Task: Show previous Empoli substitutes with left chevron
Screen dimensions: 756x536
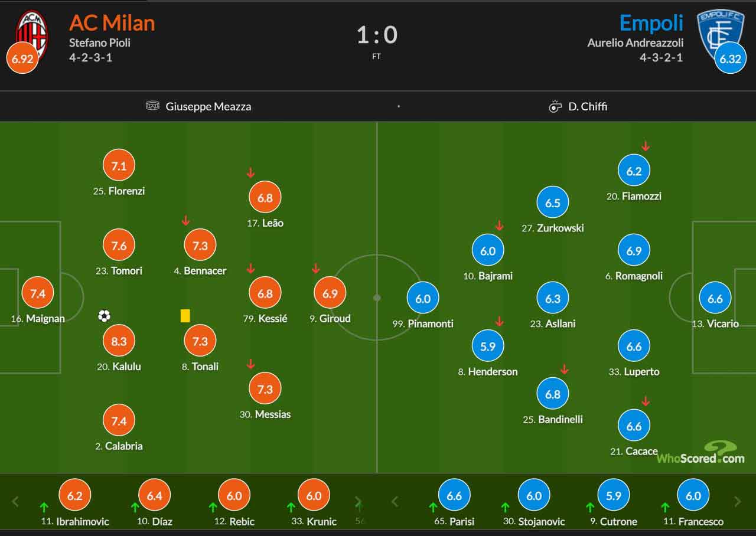Action: (395, 502)
